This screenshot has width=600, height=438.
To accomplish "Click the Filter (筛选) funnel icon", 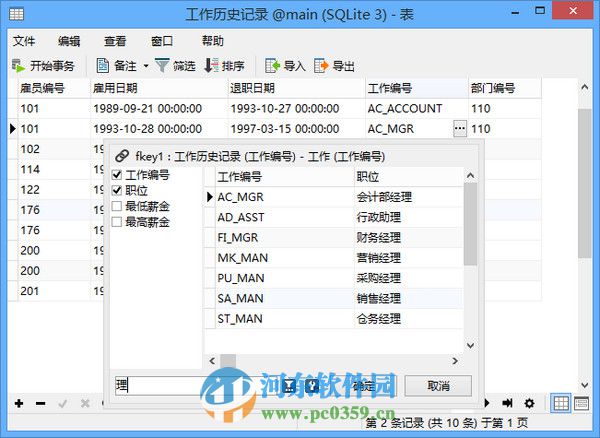I will [162, 66].
